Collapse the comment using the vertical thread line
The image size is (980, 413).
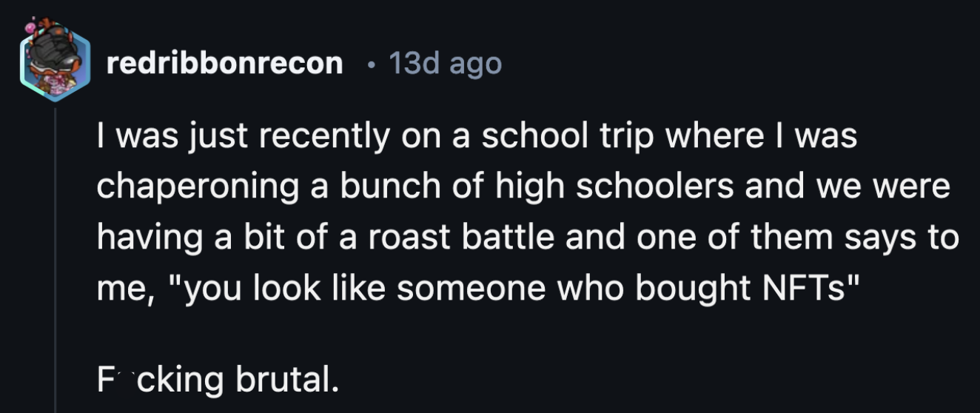tap(56, 261)
